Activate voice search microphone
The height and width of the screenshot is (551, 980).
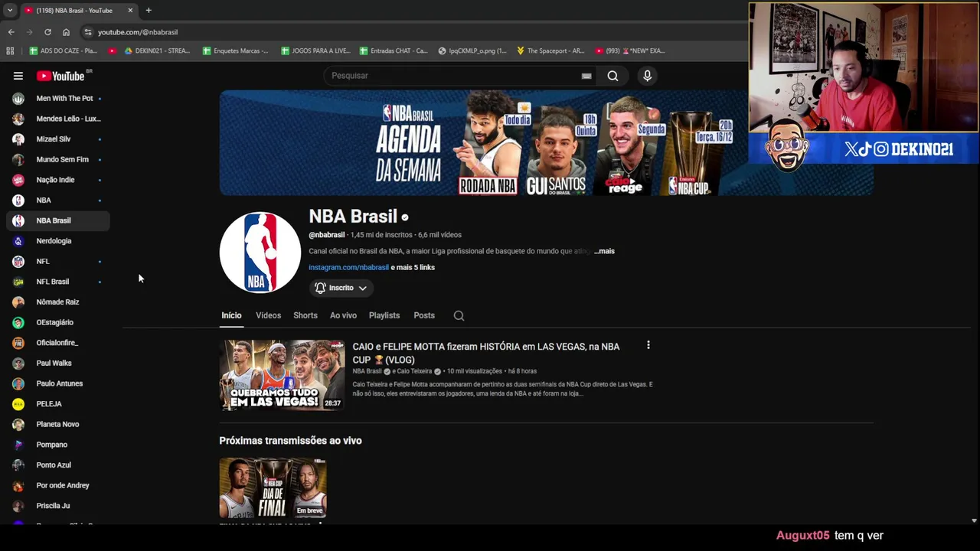pyautogui.click(x=647, y=76)
